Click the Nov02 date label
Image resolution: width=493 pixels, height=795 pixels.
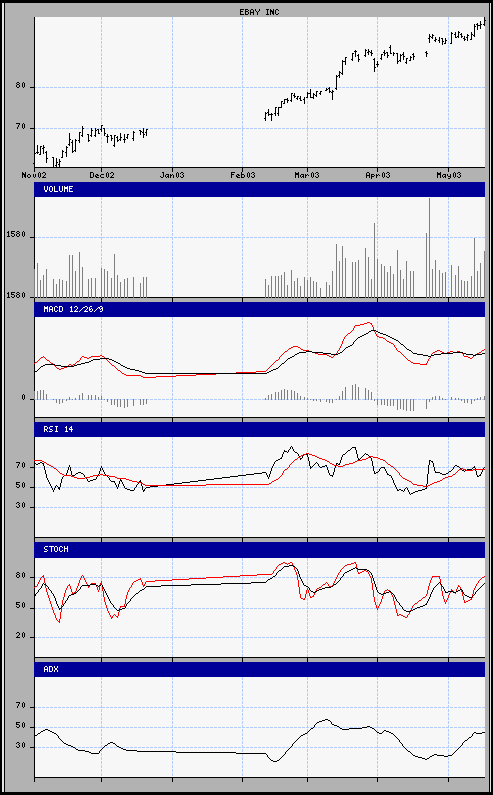pyautogui.click(x=34, y=175)
